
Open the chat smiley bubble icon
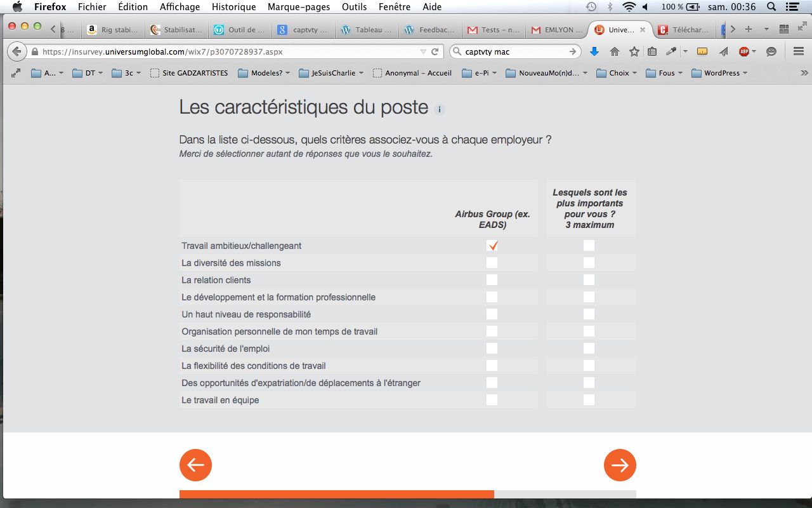point(771,51)
